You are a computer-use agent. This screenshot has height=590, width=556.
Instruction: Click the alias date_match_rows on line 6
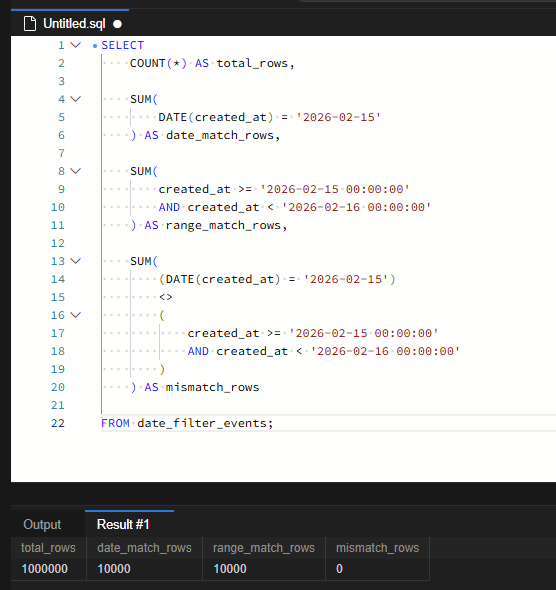coord(220,135)
